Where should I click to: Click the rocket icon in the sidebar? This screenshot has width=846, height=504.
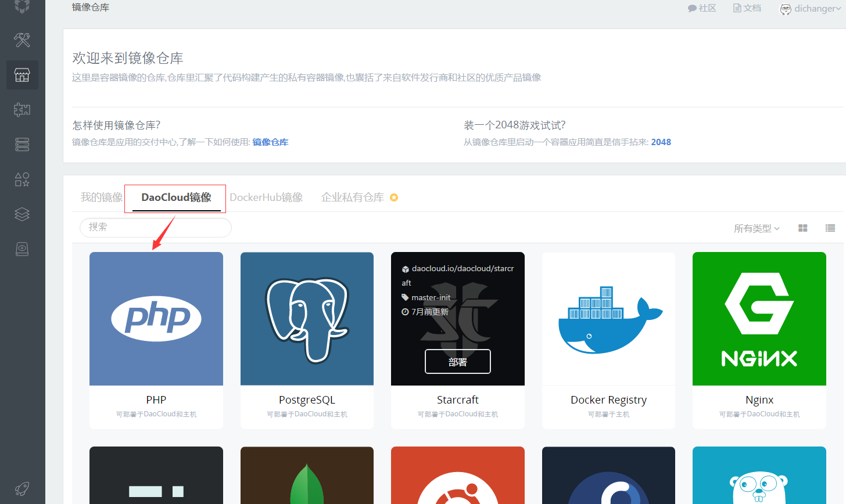(x=22, y=489)
